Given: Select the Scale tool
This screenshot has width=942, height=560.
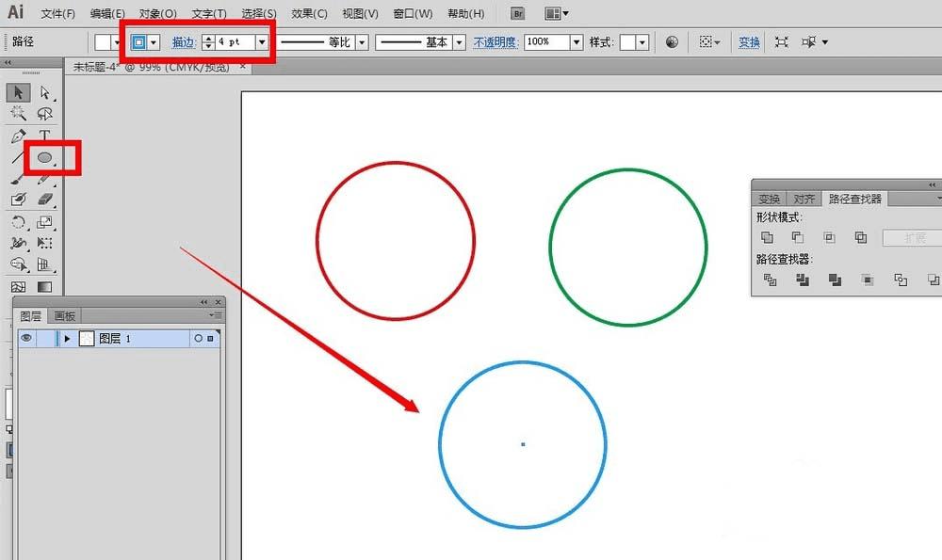Looking at the screenshot, I should click(45, 222).
